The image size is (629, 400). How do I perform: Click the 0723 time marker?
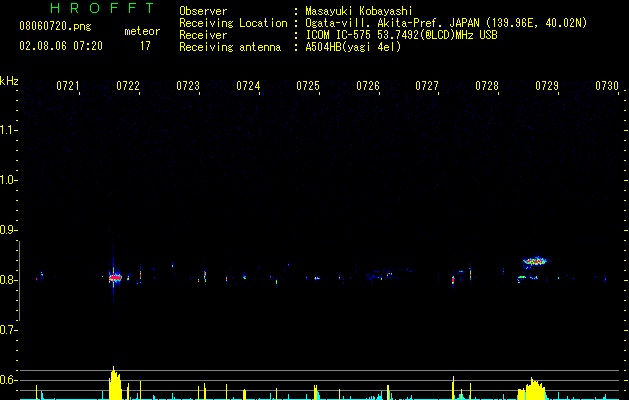click(x=188, y=86)
